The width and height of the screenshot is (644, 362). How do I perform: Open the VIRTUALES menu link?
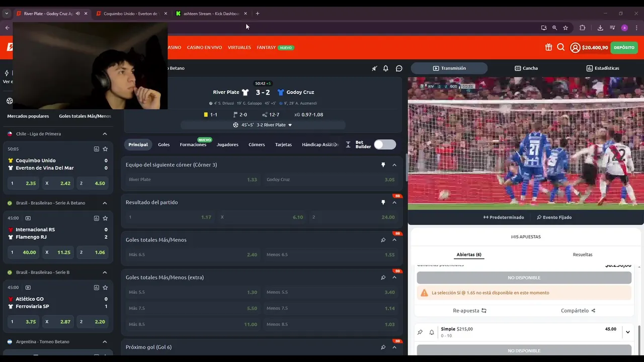pos(239,48)
